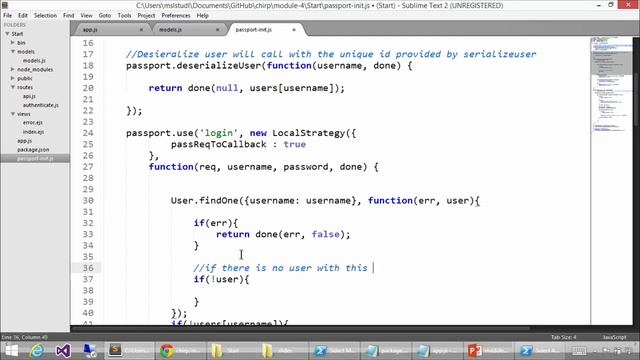
Task: Collapse the views folder
Action: 13,114
